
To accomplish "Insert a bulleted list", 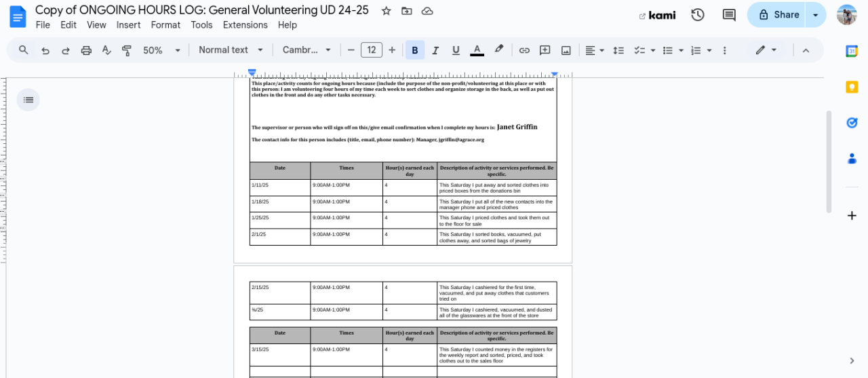I will tap(667, 50).
